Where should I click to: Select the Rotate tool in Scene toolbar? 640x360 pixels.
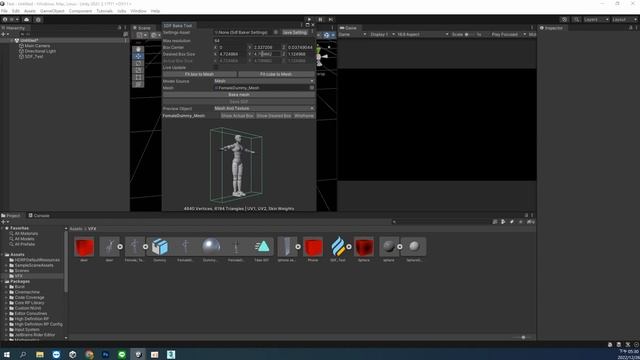pyautogui.click(x=138, y=63)
